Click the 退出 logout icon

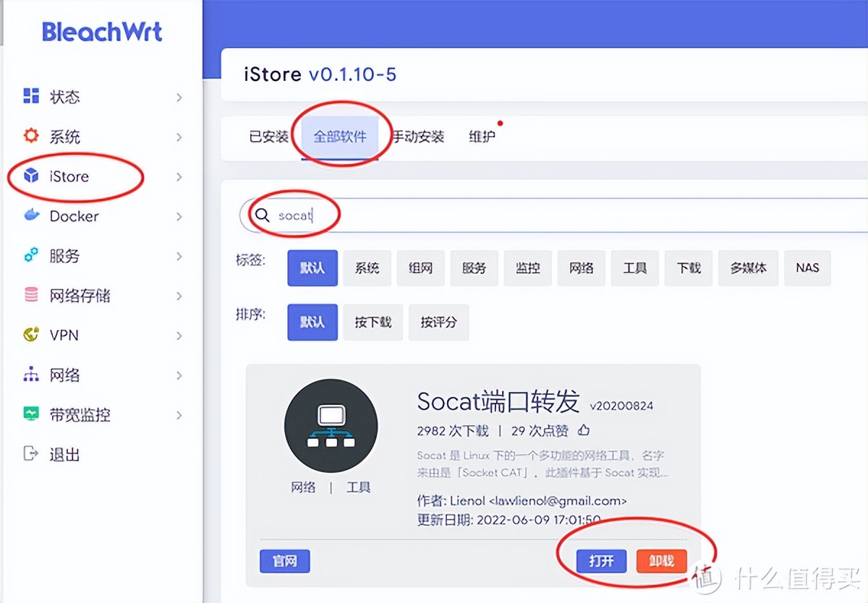[30, 454]
